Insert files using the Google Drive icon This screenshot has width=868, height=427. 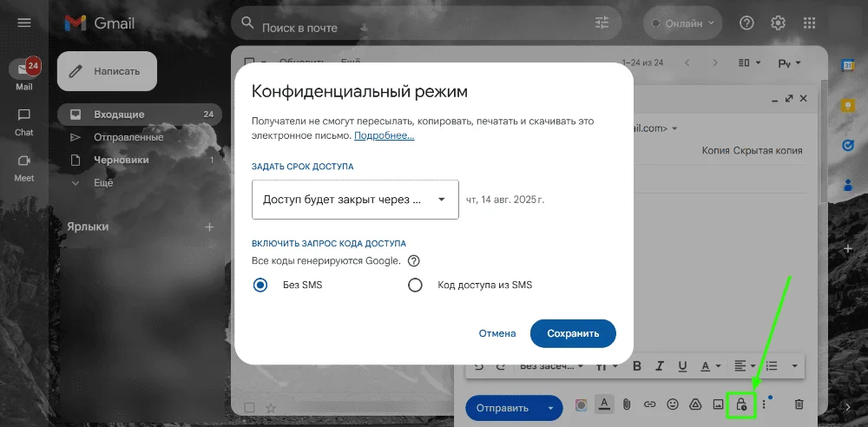tap(695, 404)
